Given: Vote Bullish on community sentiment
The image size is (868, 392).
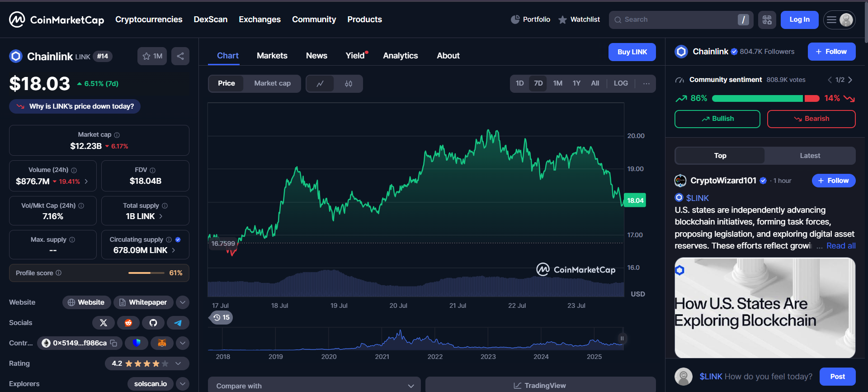Looking at the screenshot, I should (x=717, y=119).
